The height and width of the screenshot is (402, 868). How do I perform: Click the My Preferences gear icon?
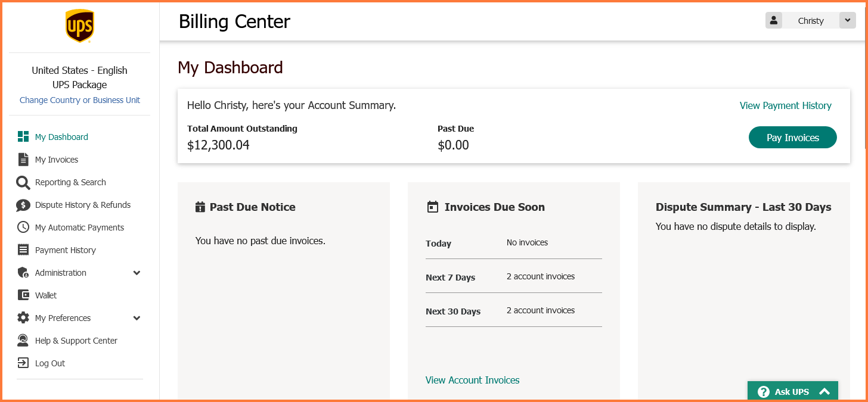(23, 317)
